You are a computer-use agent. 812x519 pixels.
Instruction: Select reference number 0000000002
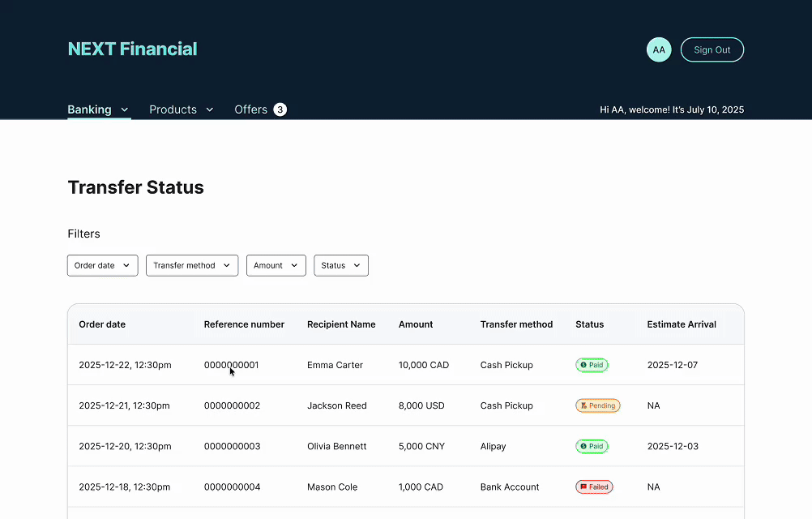coord(232,405)
